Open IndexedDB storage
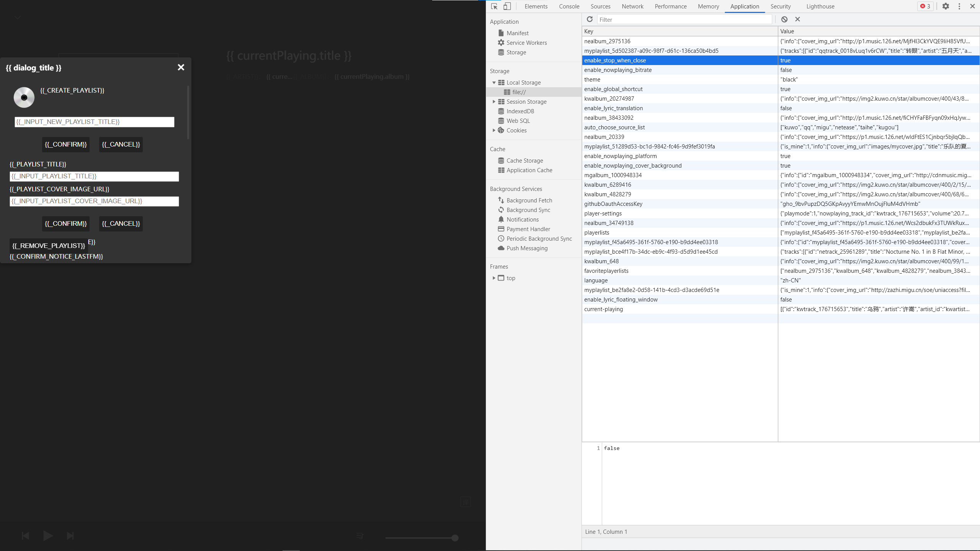The width and height of the screenshot is (980, 551). click(x=520, y=111)
